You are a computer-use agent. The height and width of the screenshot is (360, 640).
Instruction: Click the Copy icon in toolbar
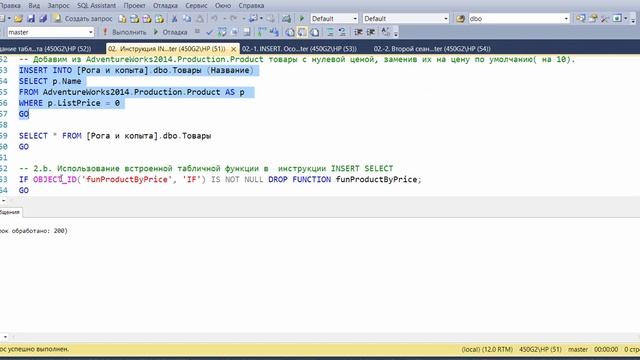pyautogui.click(x=187, y=19)
